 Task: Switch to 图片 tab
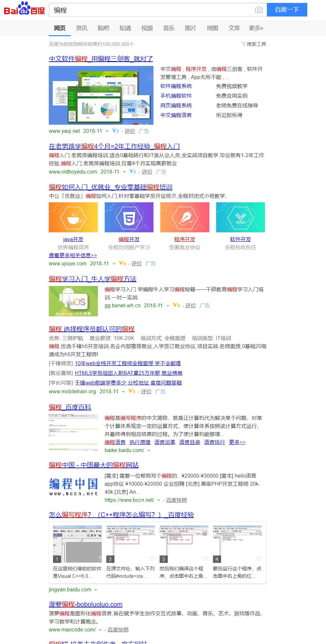coord(191,28)
